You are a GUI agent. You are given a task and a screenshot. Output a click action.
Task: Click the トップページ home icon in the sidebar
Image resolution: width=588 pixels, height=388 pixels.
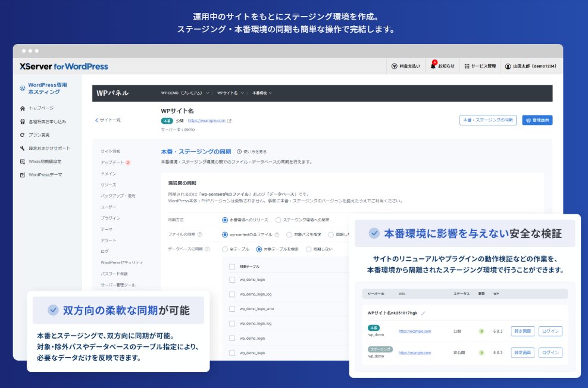[x=23, y=108]
